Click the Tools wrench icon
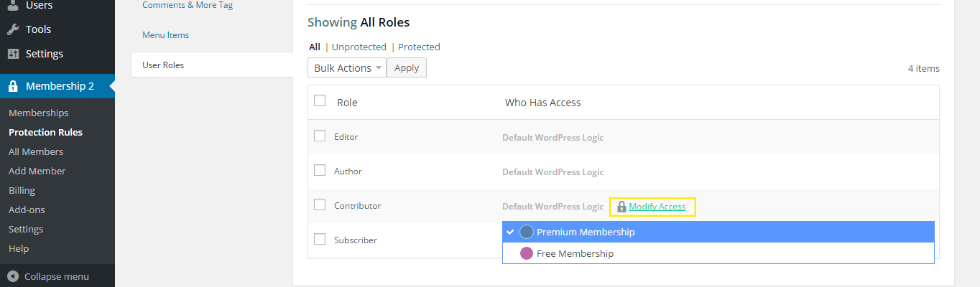 [x=13, y=29]
